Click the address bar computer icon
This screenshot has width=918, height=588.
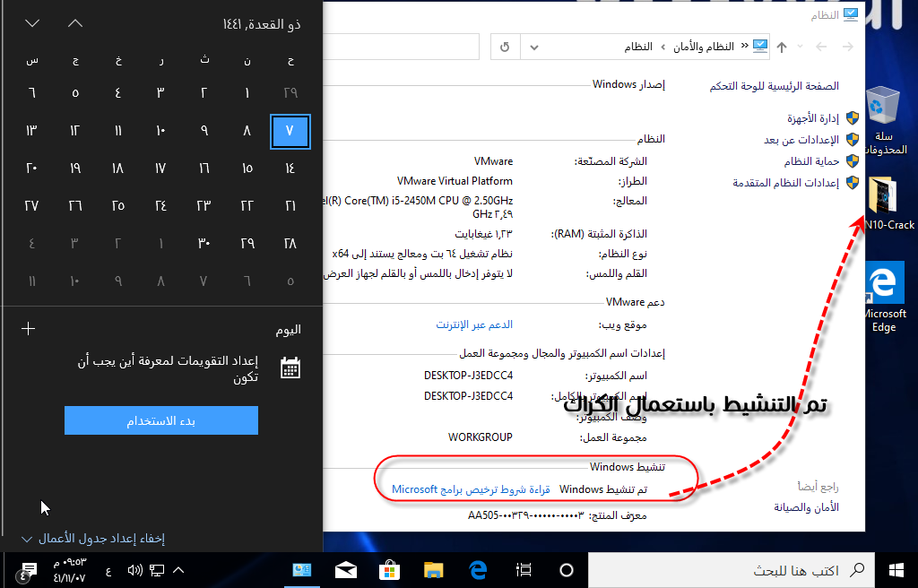(x=760, y=47)
